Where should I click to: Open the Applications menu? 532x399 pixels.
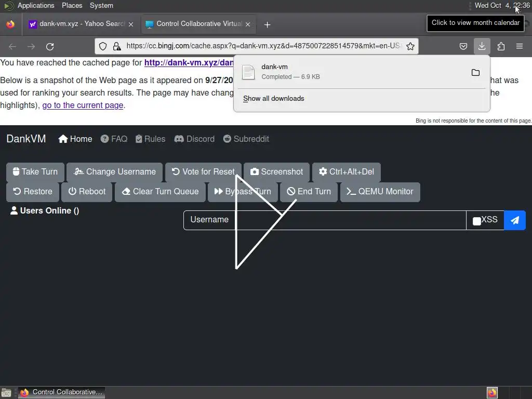pyautogui.click(x=36, y=5)
